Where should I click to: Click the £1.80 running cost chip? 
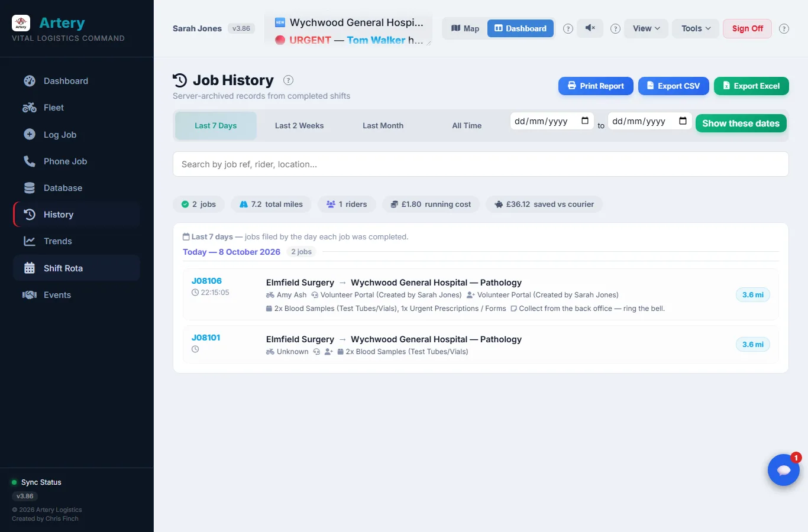click(x=431, y=205)
